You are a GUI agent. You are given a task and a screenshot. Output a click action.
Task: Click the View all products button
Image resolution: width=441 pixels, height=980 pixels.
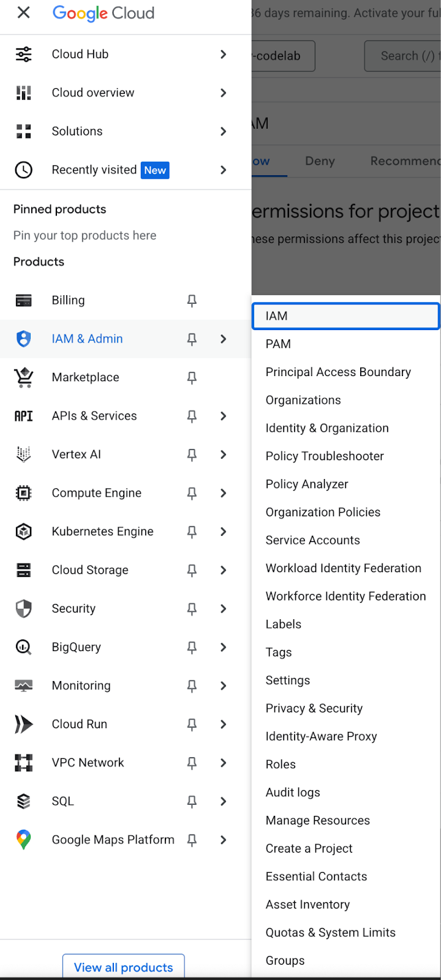[123, 967]
